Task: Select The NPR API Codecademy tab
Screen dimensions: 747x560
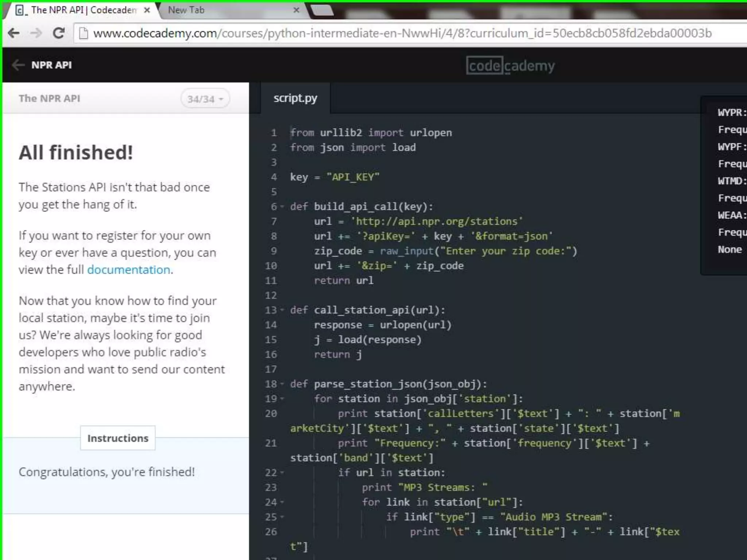Action: pyautogui.click(x=82, y=10)
